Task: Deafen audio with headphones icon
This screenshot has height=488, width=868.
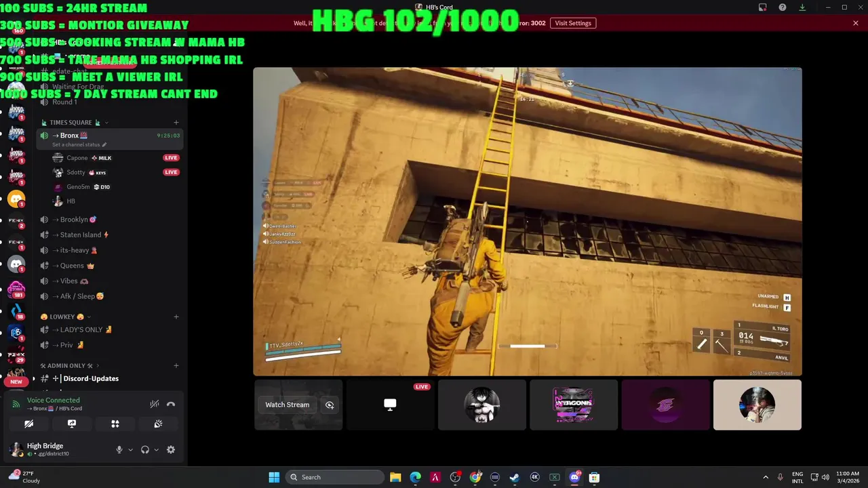Action: pyautogui.click(x=144, y=449)
